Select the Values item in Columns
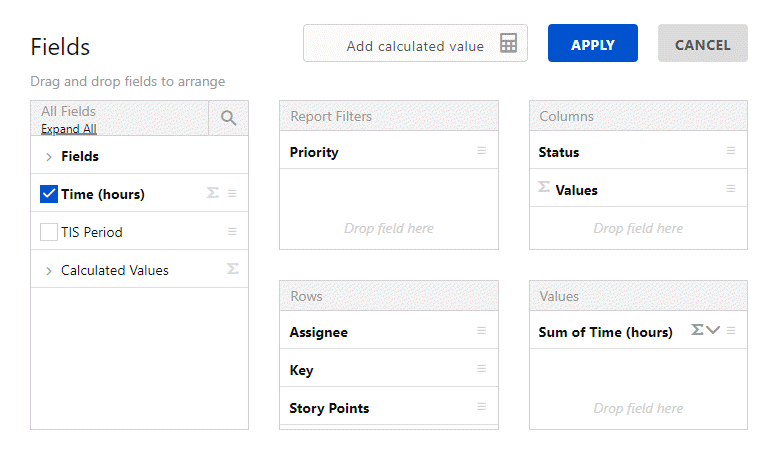Image resolution: width=777 pixels, height=460 pixels. [x=576, y=190]
